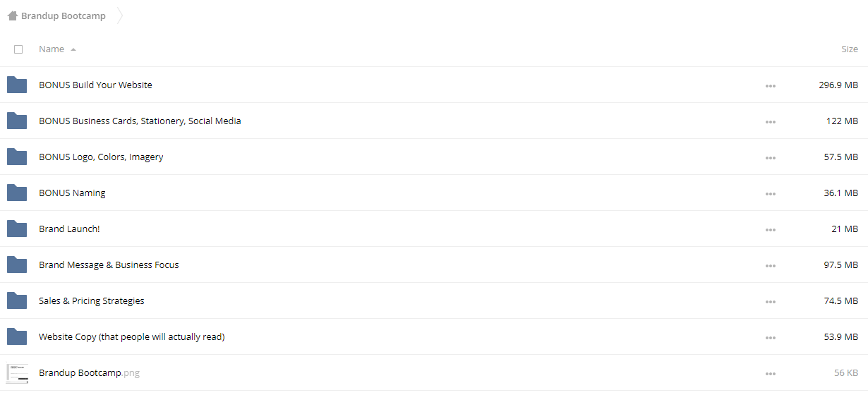Sort by the Name column header
The width and height of the screenshot is (868, 395).
point(52,49)
